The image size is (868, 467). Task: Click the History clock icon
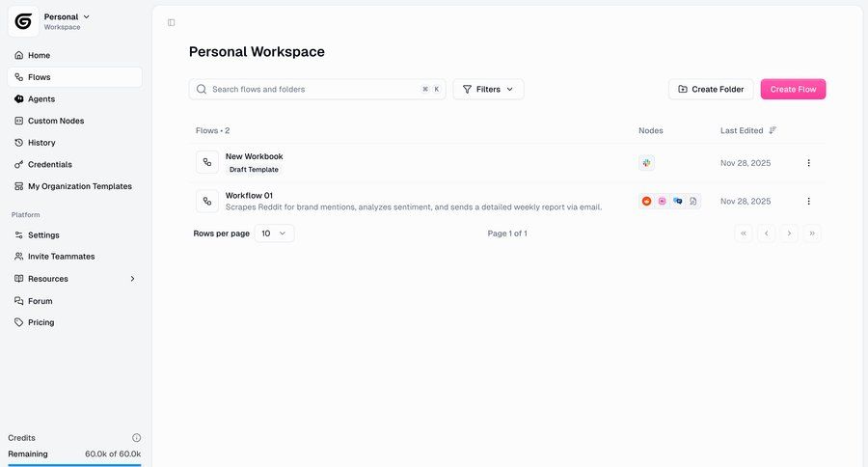click(19, 143)
